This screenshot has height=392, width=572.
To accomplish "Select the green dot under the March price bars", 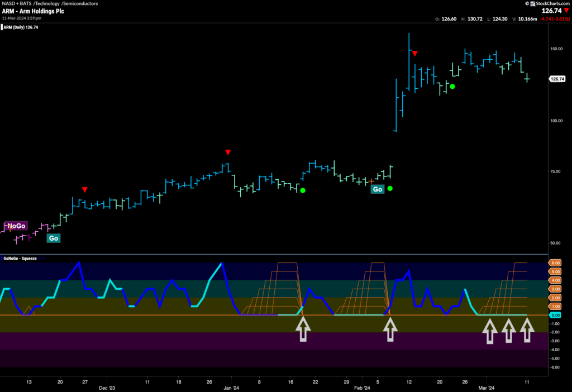I will tap(452, 87).
